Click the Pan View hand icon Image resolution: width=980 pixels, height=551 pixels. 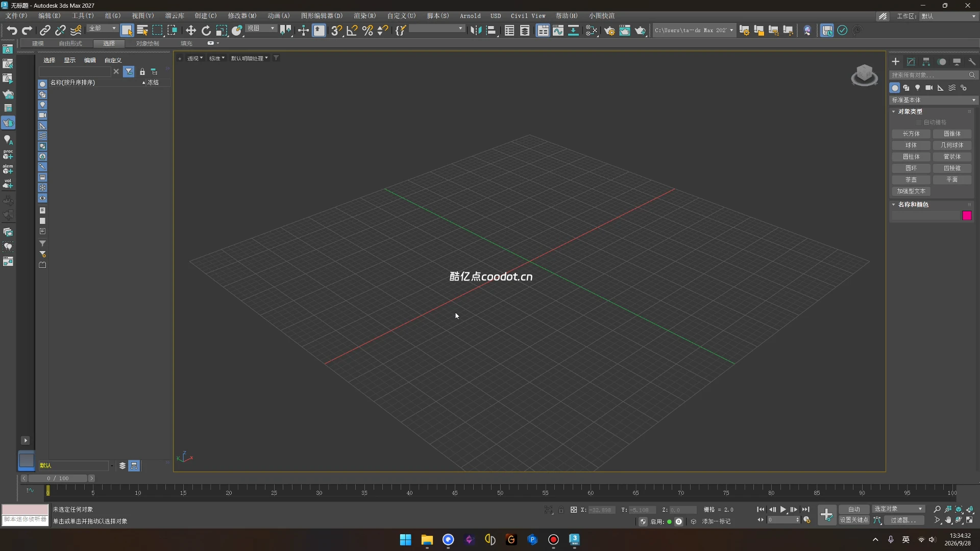(948, 520)
